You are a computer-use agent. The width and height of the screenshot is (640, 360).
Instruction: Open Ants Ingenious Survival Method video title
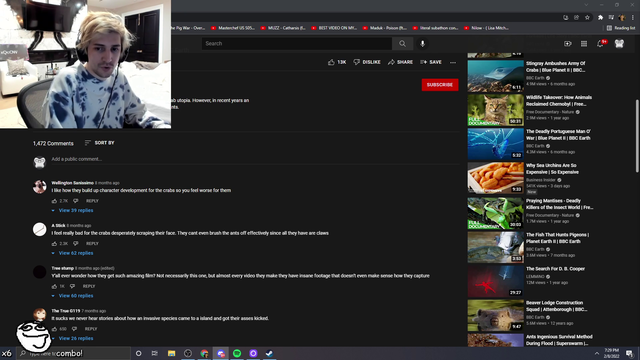(559, 340)
